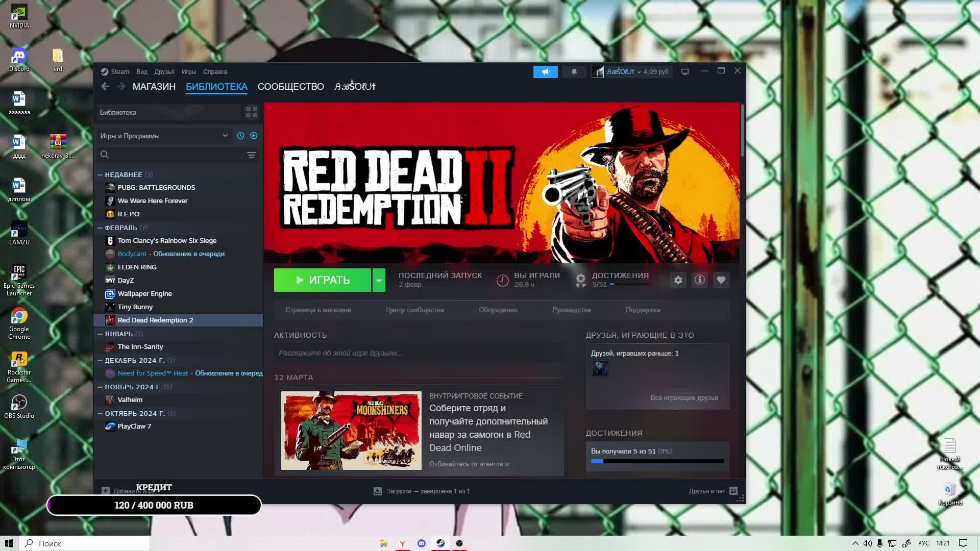980x551 pixels.
Task: Toggle ready-to-play filter icon
Action: coord(254,136)
